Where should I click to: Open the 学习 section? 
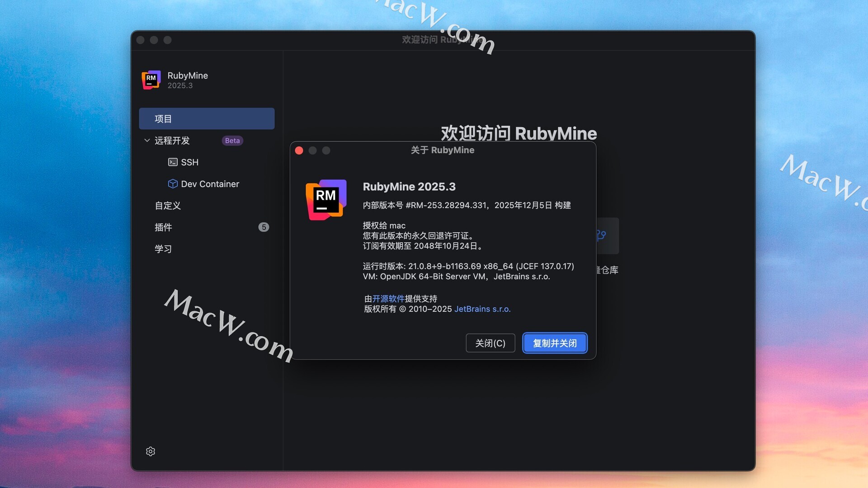(x=163, y=249)
